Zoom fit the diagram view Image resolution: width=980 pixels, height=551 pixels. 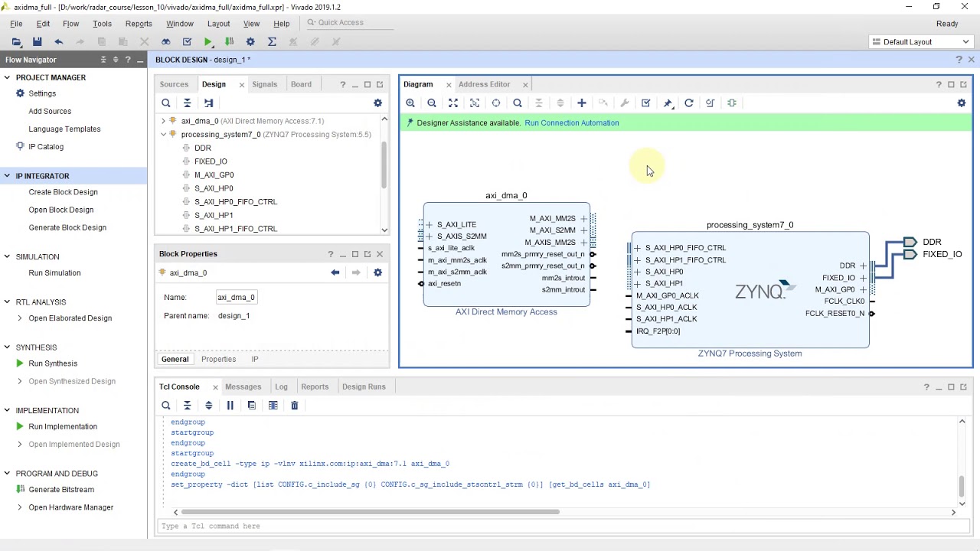tap(453, 103)
